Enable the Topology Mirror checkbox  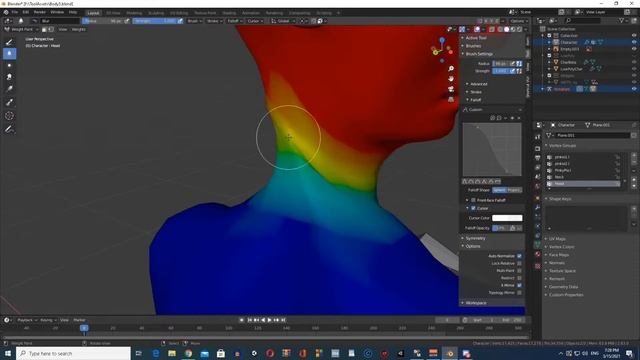click(x=519, y=293)
